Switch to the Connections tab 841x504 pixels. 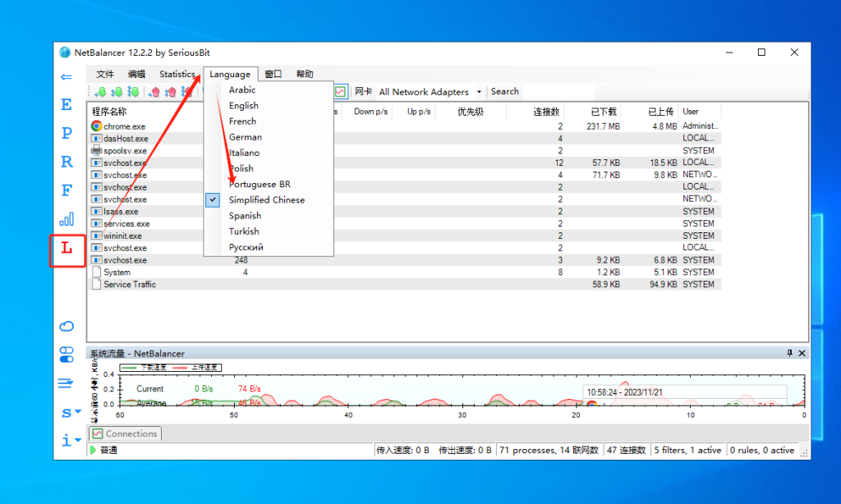[x=126, y=433]
